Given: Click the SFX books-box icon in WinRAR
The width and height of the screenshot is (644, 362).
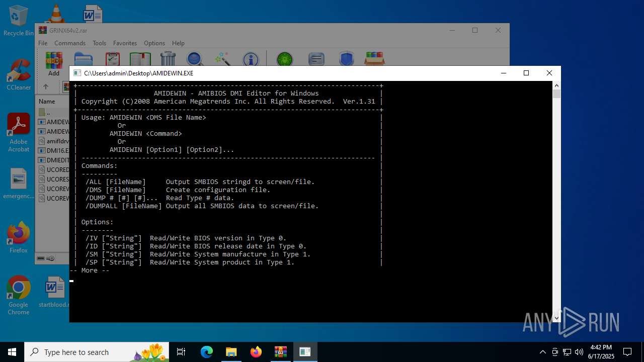Looking at the screenshot, I should (374, 59).
